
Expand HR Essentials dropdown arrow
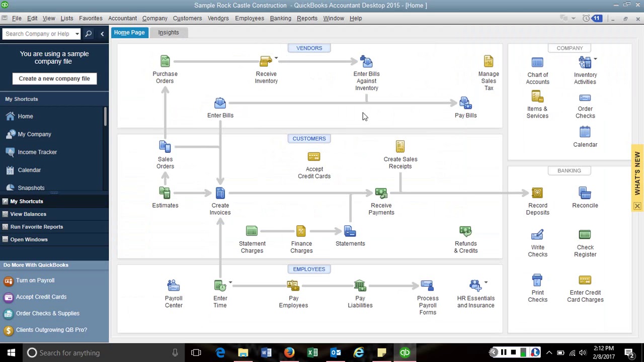pos(486,283)
